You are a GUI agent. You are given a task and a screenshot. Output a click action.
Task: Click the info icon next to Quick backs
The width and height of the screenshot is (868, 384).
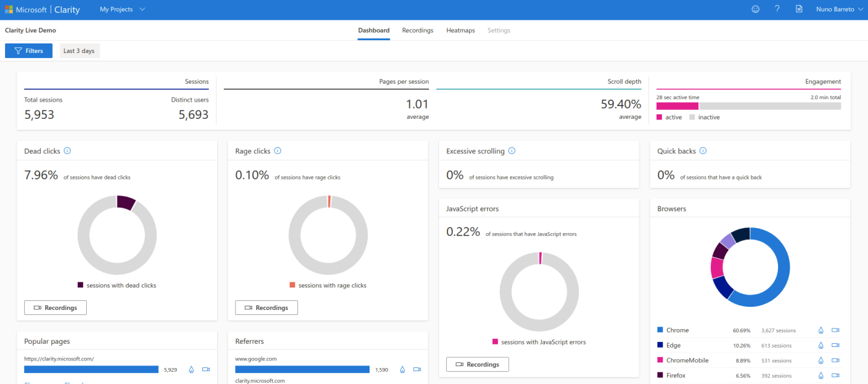(703, 151)
